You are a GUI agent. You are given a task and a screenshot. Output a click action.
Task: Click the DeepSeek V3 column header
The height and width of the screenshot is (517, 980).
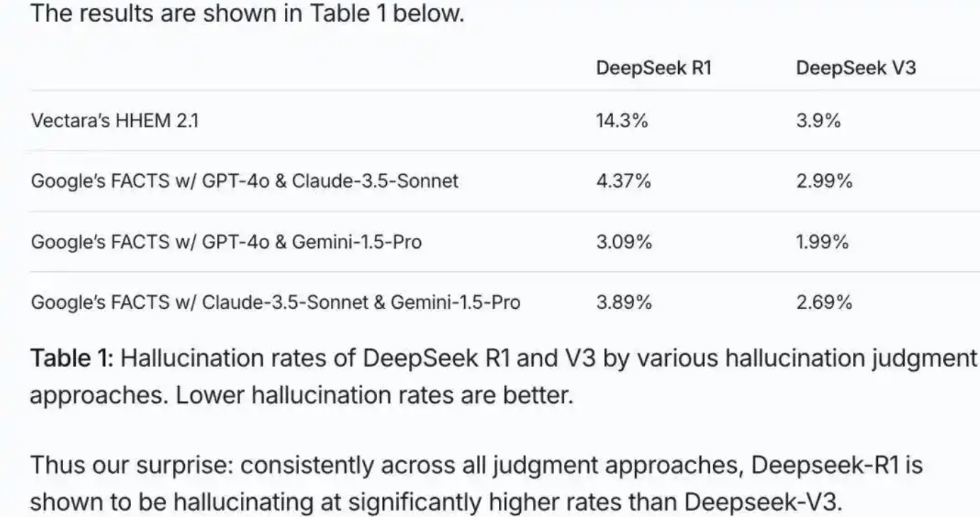point(855,68)
